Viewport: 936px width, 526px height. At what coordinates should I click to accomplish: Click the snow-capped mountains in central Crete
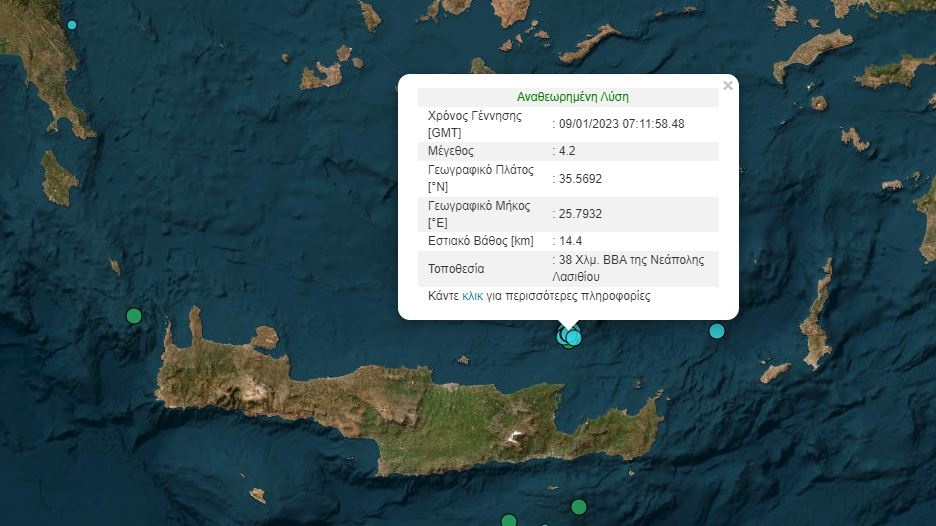[514, 437]
